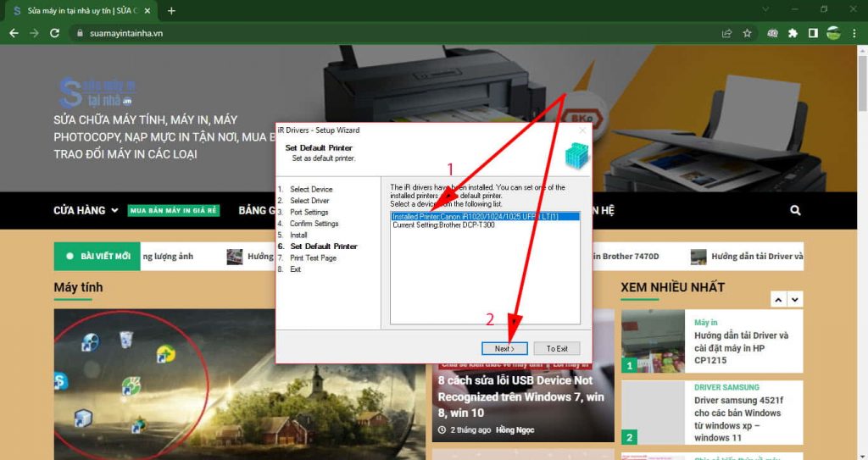Open the in Brother 7470D ticker link

pyautogui.click(x=626, y=257)
